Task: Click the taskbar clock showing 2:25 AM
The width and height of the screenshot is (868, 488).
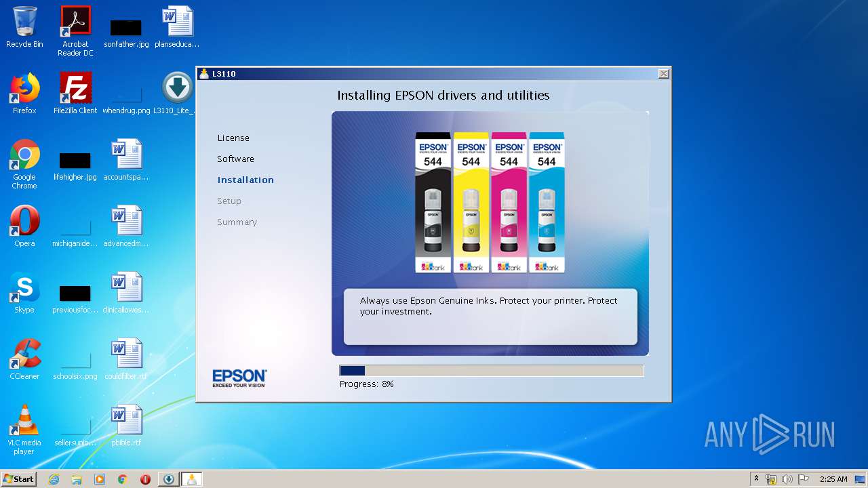Action: coord(833,479)
